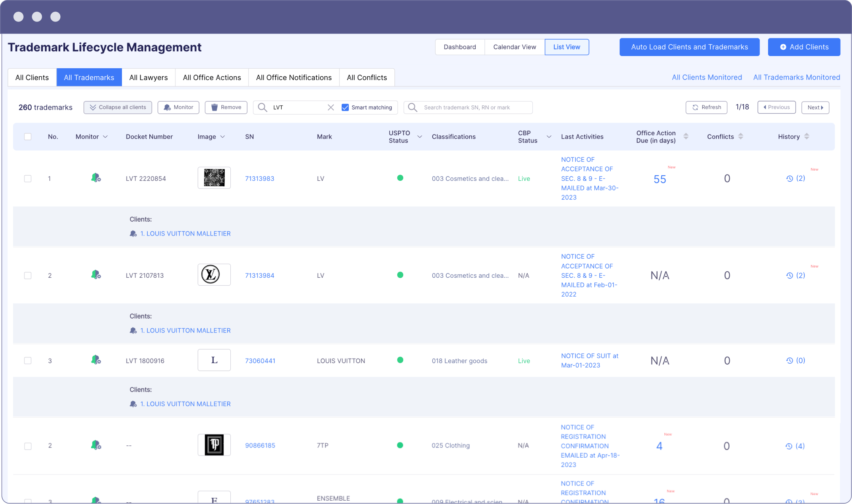Uncheck the Smart matching checkbox

tap(345, 107)
